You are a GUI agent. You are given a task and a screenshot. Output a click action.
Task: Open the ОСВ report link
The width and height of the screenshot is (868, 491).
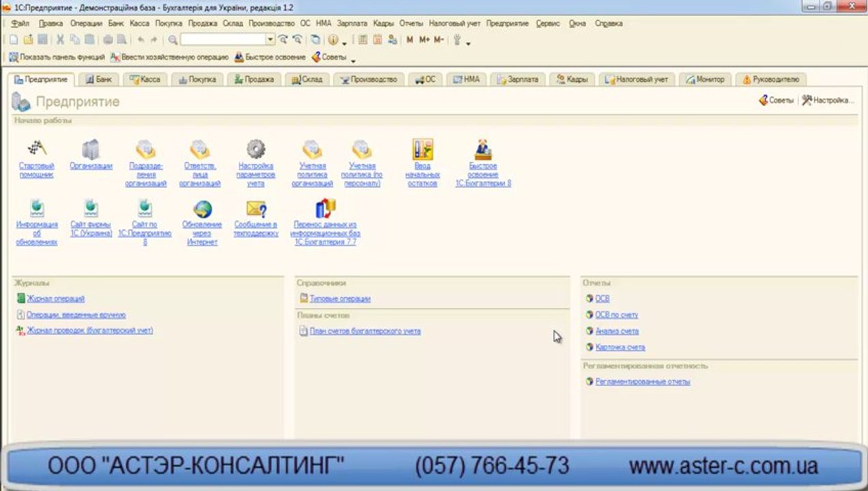602,299
